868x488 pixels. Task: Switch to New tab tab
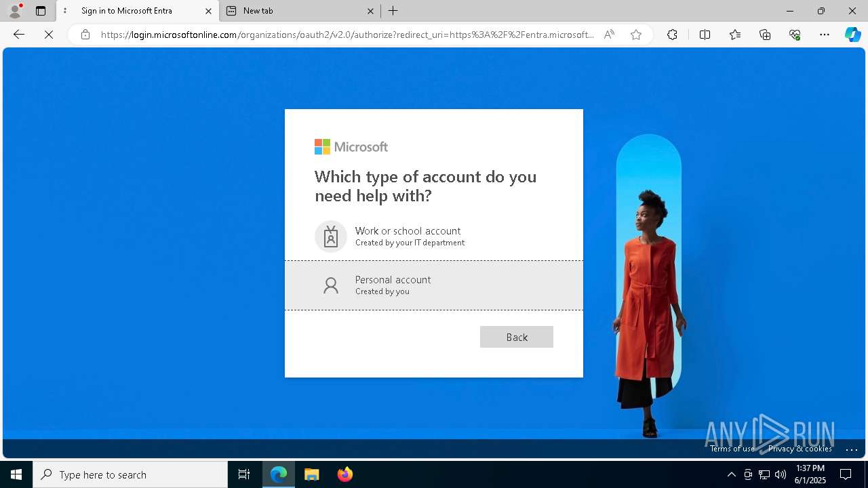pyautogui.click(x=300, y=11)
